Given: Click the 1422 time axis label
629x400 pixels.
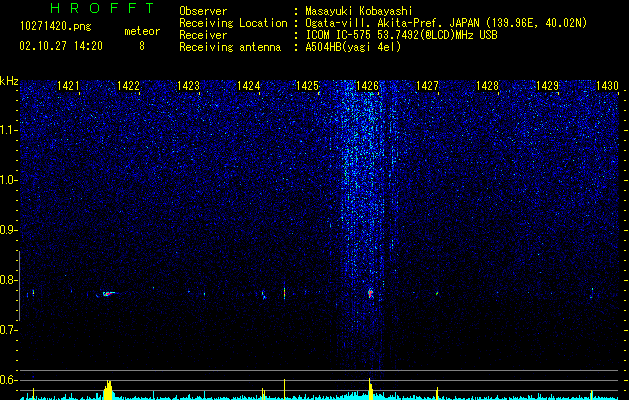Looking at the screenshot, I should click(x=128, y=86).
